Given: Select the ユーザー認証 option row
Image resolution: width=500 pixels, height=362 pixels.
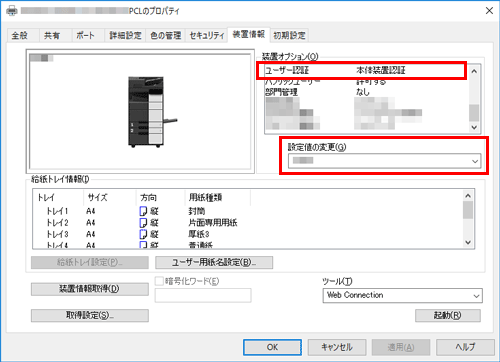Looking at the screenshot, I should click(362, 70).
